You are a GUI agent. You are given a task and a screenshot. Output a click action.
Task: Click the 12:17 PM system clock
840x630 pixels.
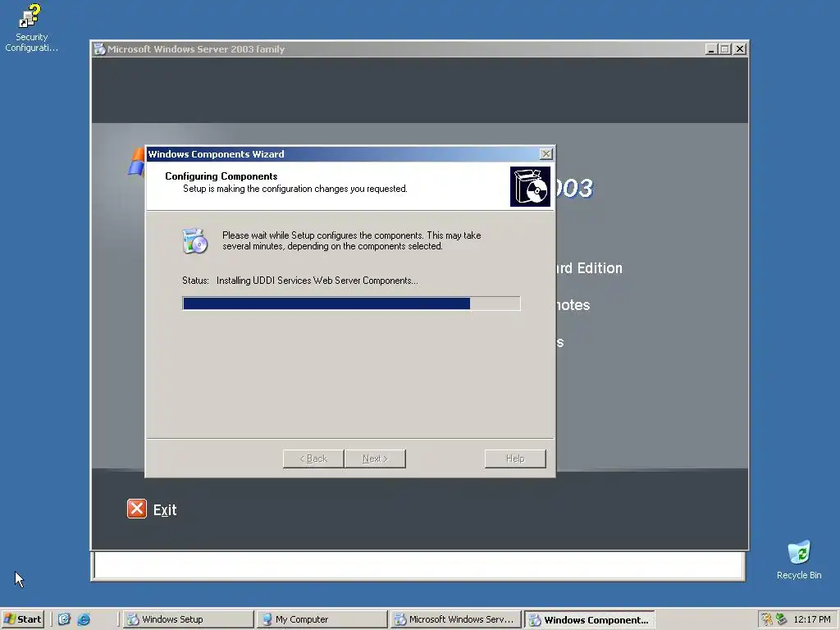click(x=811, y=619)
